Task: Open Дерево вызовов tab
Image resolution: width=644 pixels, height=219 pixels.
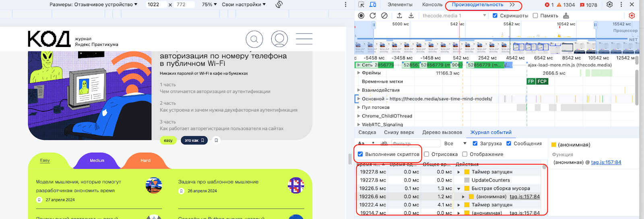Action: pyautogui.click(x=442, y=132)
